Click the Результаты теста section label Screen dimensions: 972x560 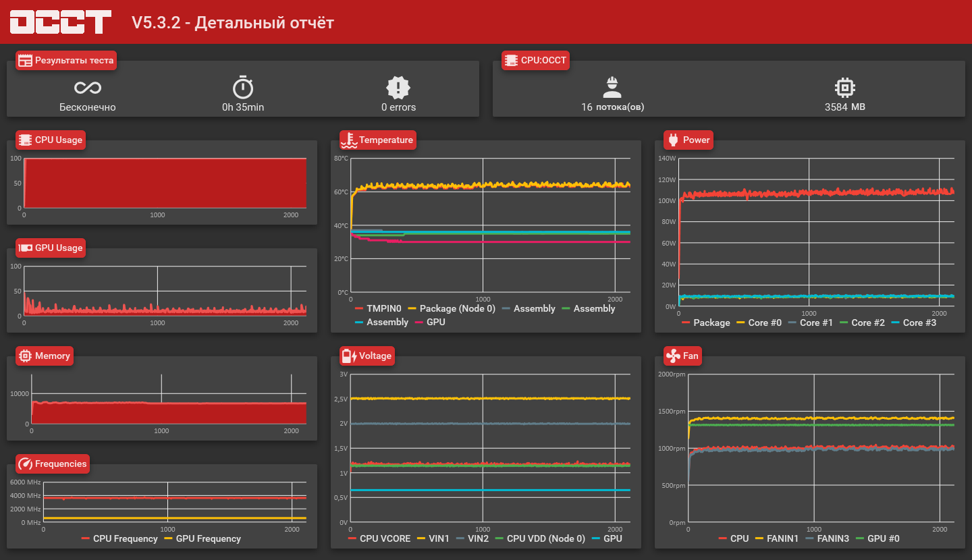click(66, 60)
